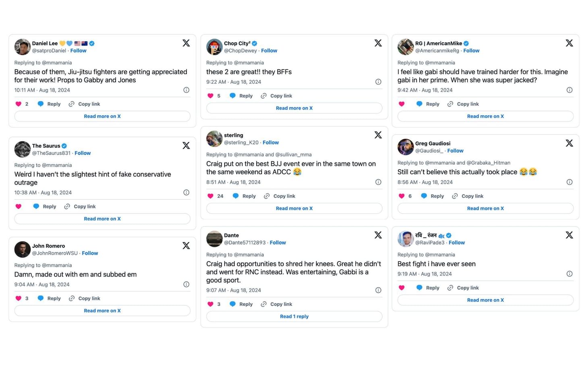This screenshot has height=368, width=588.
Task: Like the Chop City tweet with heart icon
Action: pos(210,96)
